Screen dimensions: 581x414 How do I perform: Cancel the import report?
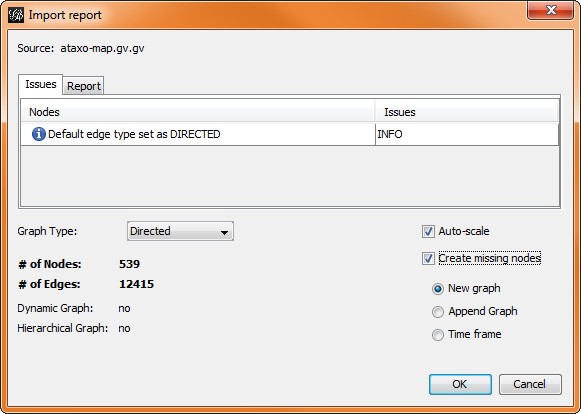click(530, 384)
